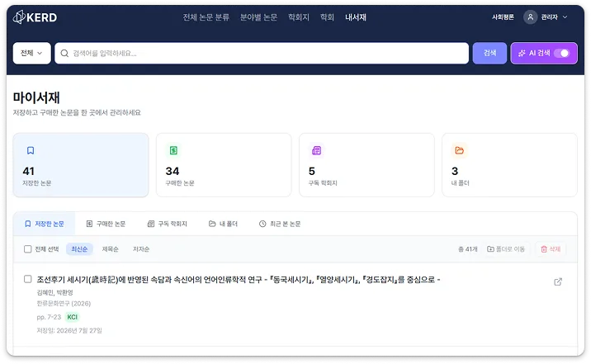Switch to the 저장한 논문 tab
The width and height of the screenshot is (591, 364).
click(x=44, y=224)
